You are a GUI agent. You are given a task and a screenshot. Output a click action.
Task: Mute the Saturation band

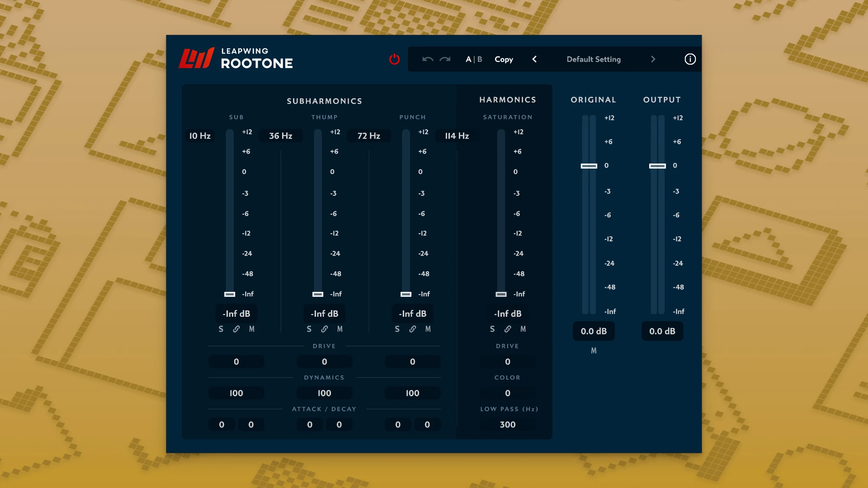[523, 329]
